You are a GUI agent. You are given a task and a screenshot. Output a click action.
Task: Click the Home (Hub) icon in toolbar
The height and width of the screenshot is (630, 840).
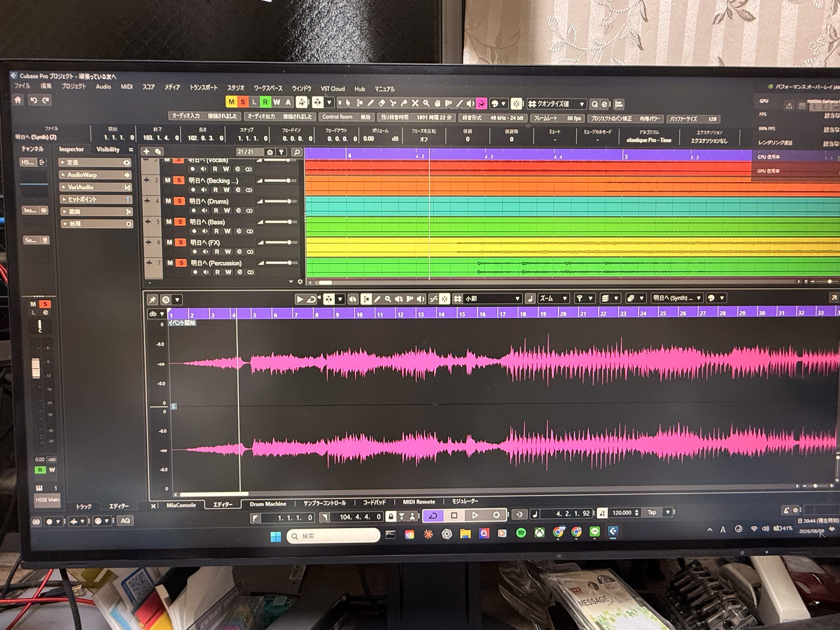pos(18,100)
